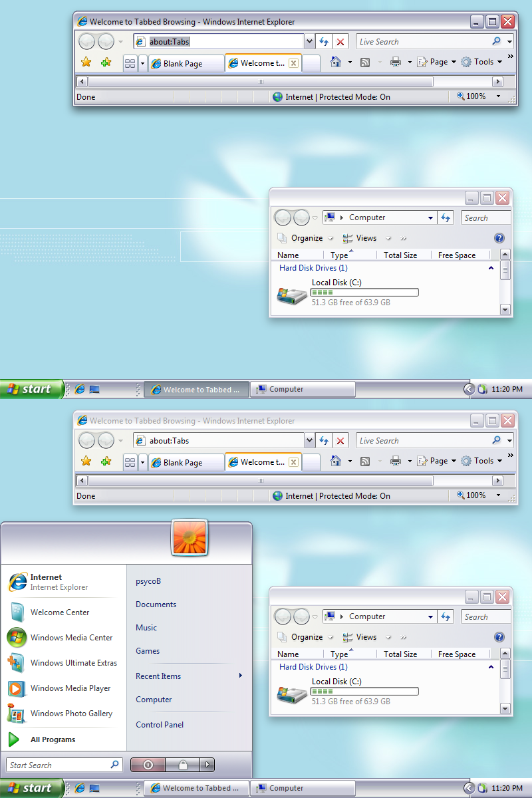Open the Tools menu in upper IE
The image size is (532, 798).
pyautogui.click(x=482, y=62)
